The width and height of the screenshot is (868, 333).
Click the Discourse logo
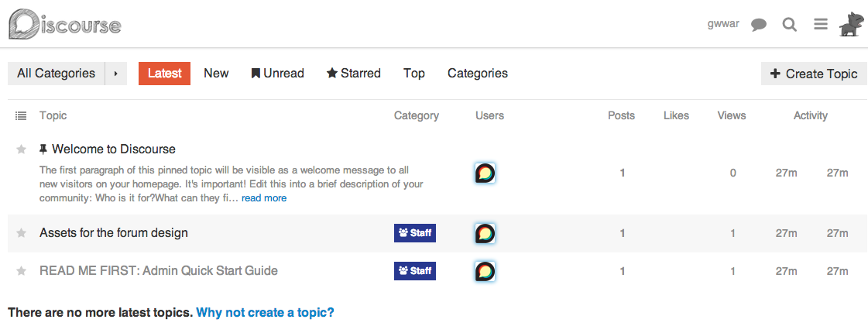65,24
